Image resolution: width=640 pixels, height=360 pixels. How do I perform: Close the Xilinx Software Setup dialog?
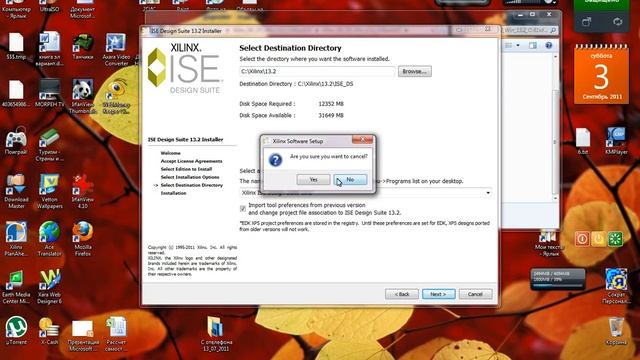(x=362, y=140)
